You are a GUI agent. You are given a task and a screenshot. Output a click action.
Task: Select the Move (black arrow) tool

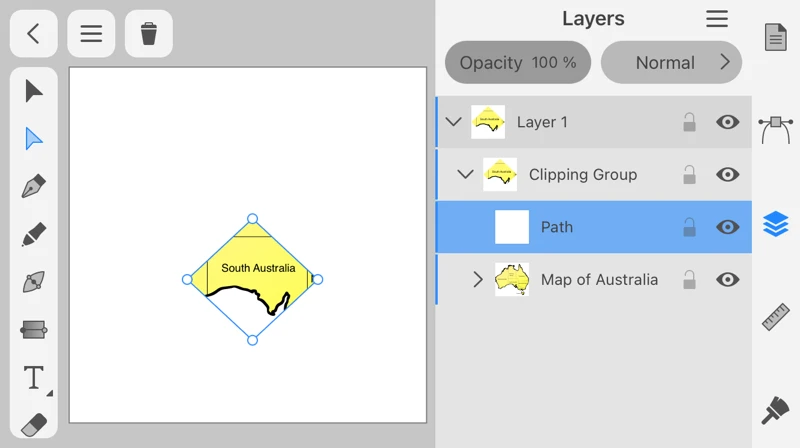[x=34, y=91]
